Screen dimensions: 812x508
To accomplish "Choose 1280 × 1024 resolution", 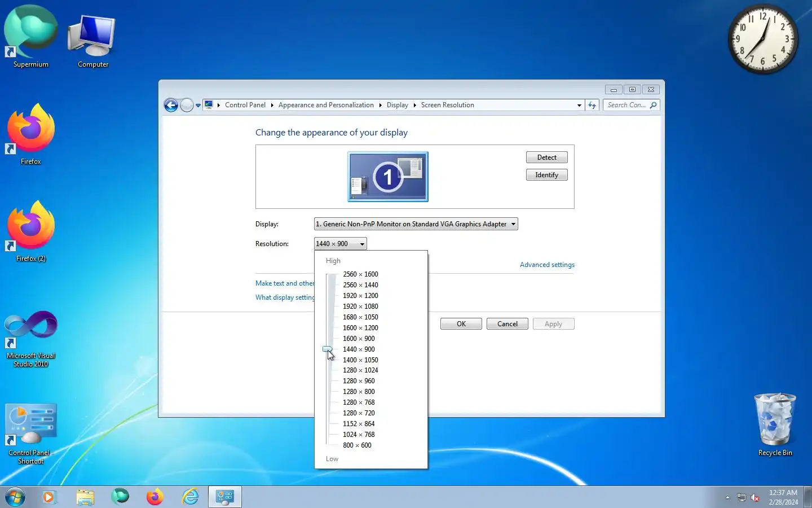I will 360,370.
